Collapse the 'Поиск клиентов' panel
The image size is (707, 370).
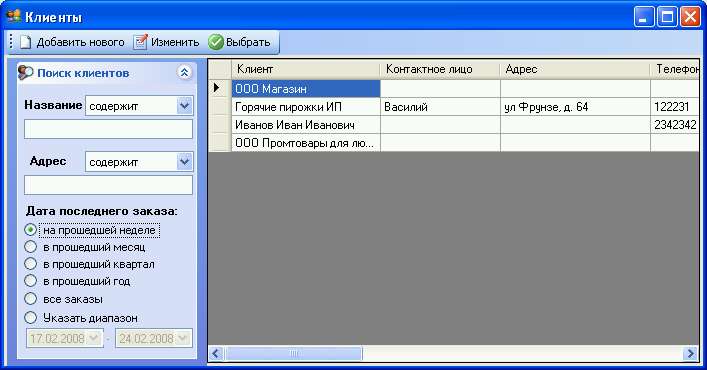(x=184, y=72)
